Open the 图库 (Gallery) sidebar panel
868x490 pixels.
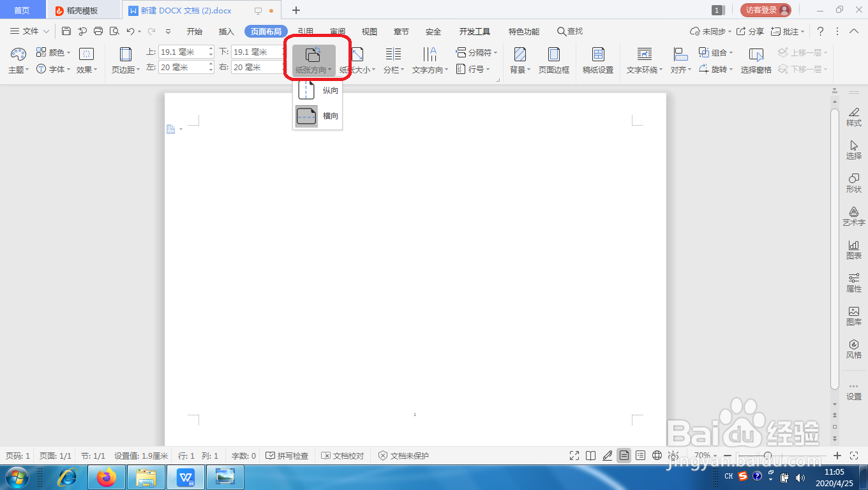(x=854, y=316)
